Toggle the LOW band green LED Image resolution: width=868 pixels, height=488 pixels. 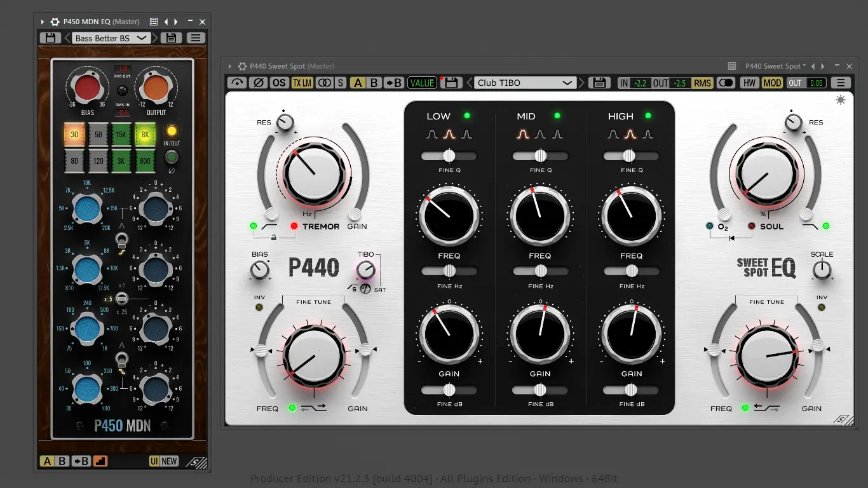click(x=467, y=116)
